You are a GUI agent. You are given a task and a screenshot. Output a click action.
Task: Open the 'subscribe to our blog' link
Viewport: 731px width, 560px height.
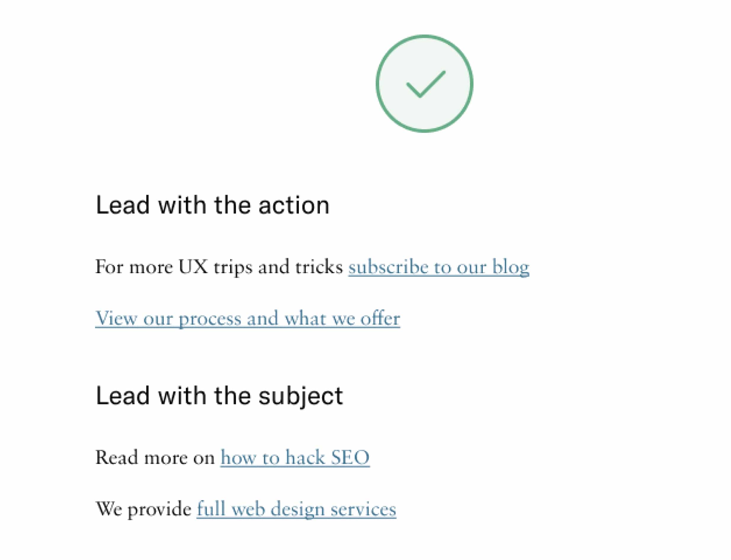[x=439, y=267]
